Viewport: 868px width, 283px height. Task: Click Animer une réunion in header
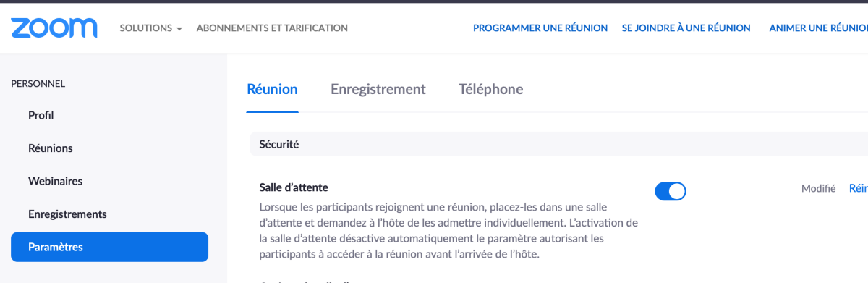coord(818,28)
